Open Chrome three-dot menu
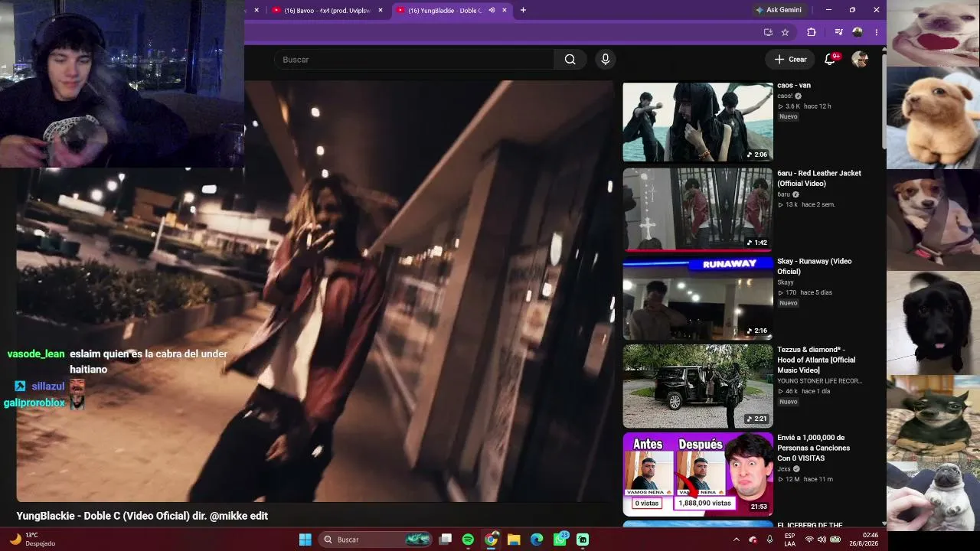The width and height of the screenshot is (980, 551). [x=876, y=32]
